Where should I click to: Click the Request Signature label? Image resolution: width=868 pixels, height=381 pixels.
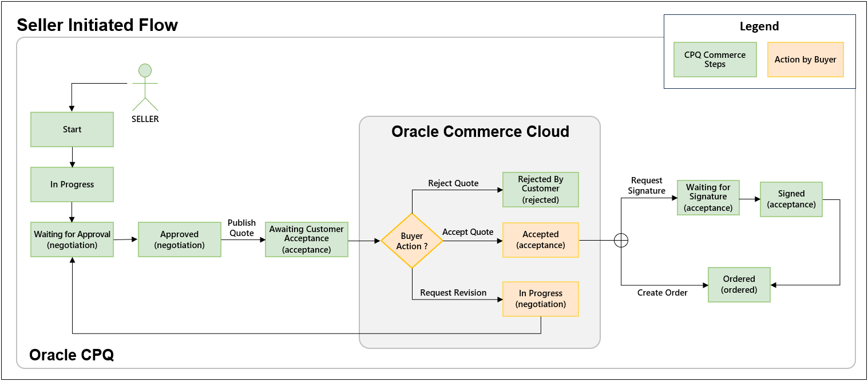pyautogui.click(x=647, y=186)
